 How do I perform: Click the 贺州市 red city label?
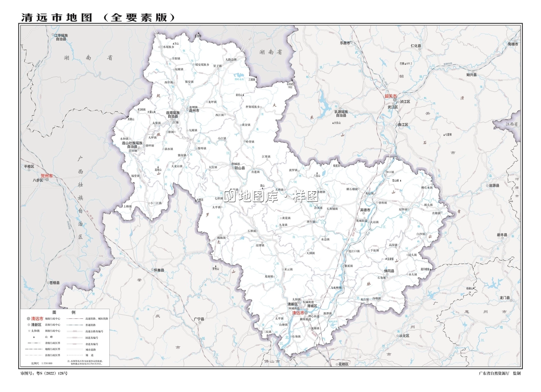coord(47,176)
